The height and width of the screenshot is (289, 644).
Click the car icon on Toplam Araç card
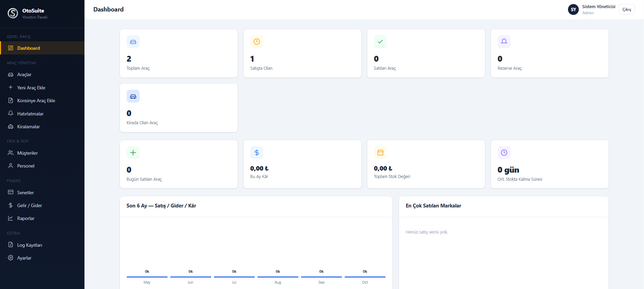tap(133, 42)
